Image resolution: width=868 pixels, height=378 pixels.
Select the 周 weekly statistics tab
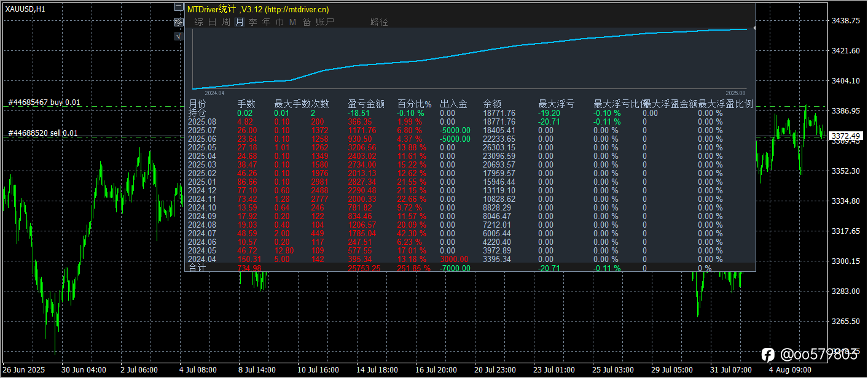226,22
